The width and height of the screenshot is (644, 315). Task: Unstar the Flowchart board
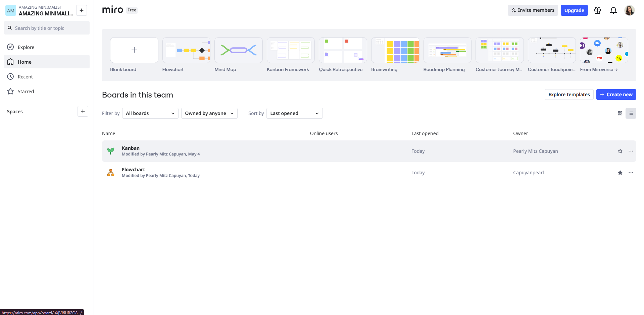pos(620,173)
